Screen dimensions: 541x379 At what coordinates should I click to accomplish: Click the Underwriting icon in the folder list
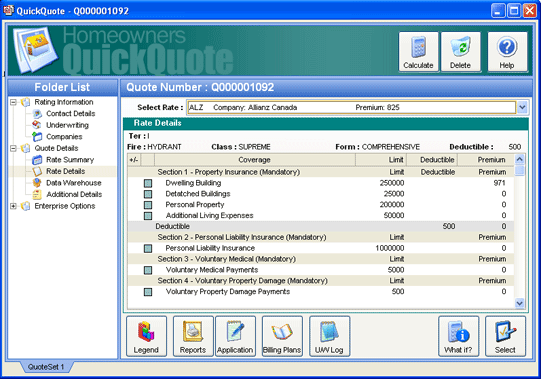[37, 125]
